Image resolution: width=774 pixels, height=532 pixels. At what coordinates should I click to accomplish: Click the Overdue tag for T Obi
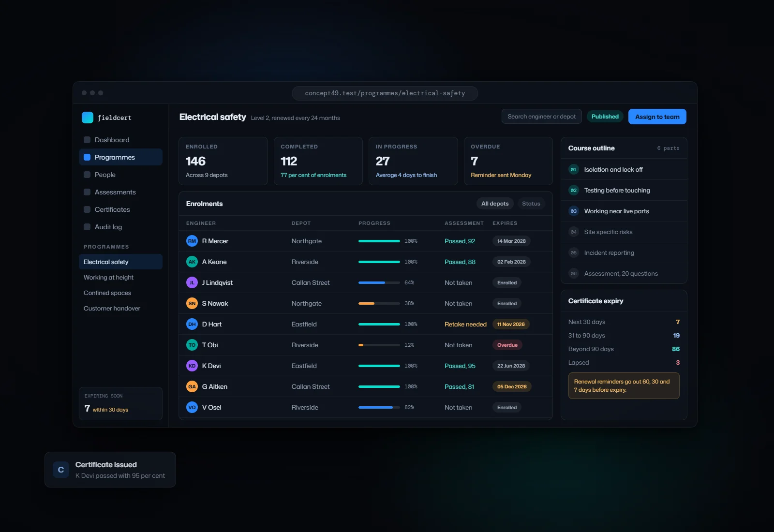tap(507, 345)
